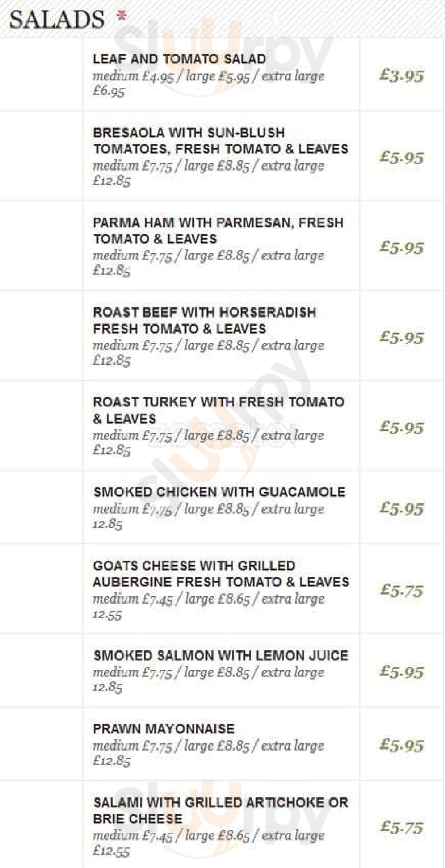Click the £5.75 price beside Goats Cheese salad
This screenshot has width=445, height=868.
[401, 590]
